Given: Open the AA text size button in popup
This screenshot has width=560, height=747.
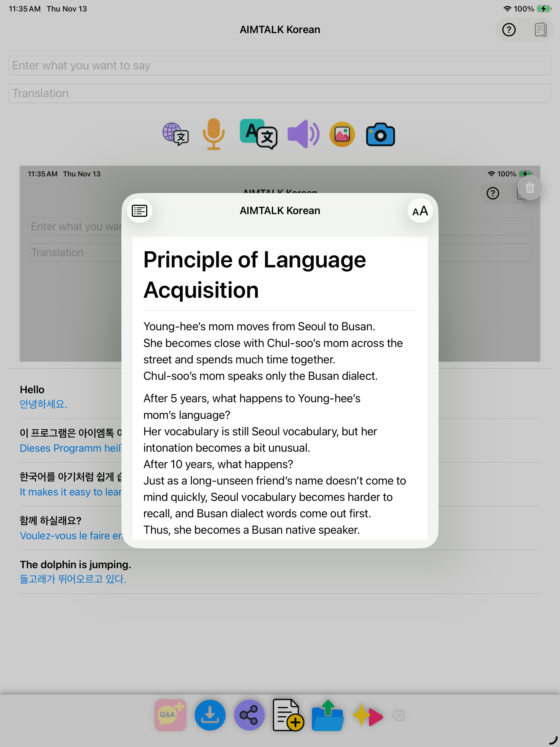Looking at the screenshot, I should coord(420,211).
